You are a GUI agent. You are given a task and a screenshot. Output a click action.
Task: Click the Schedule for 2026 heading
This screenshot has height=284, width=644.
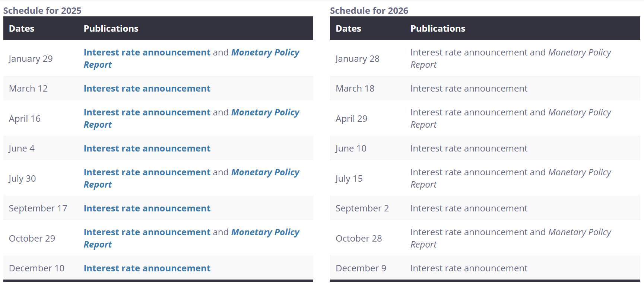[x=369, y=10]
